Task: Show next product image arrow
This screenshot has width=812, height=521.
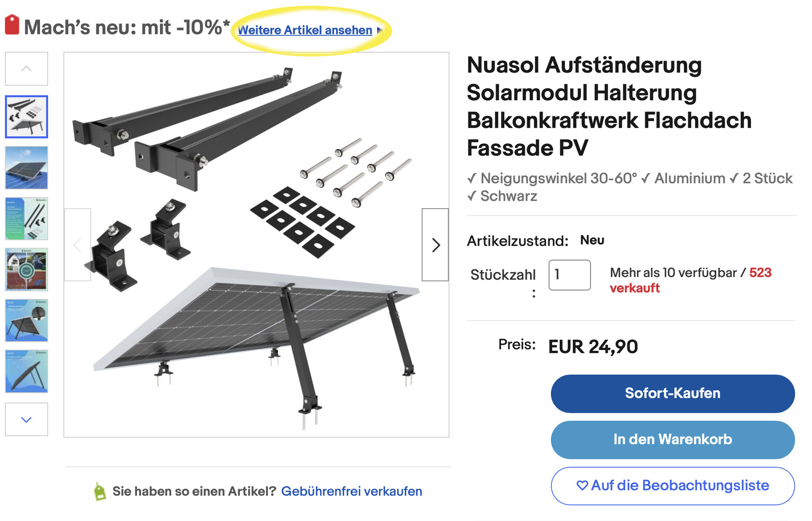Action: 435,245
